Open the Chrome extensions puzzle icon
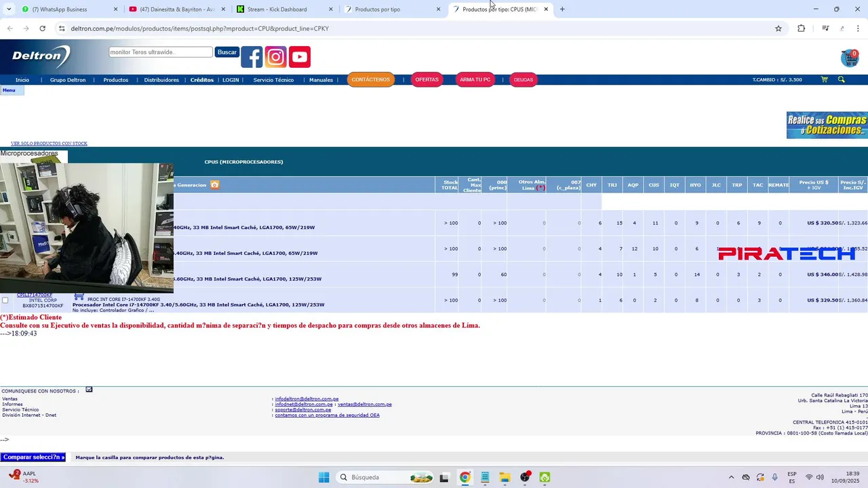 [x=802, y=28]
